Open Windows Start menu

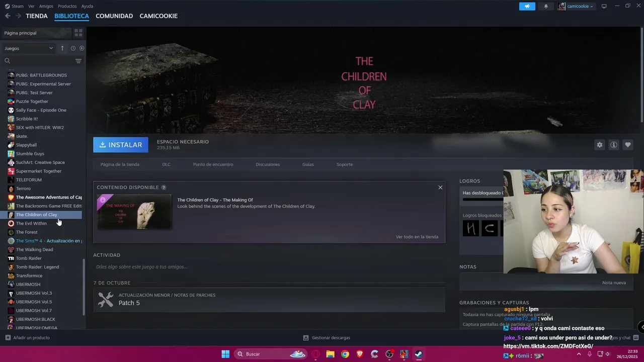point(225,354)
